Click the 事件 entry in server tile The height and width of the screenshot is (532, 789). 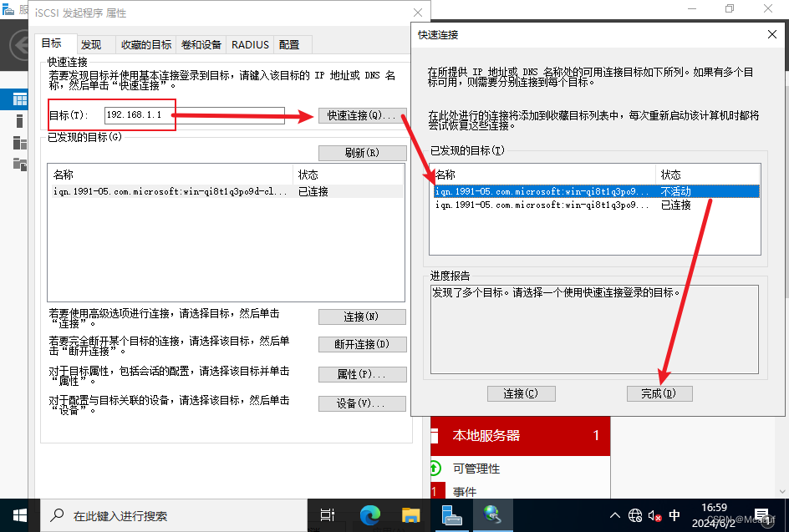465,491
